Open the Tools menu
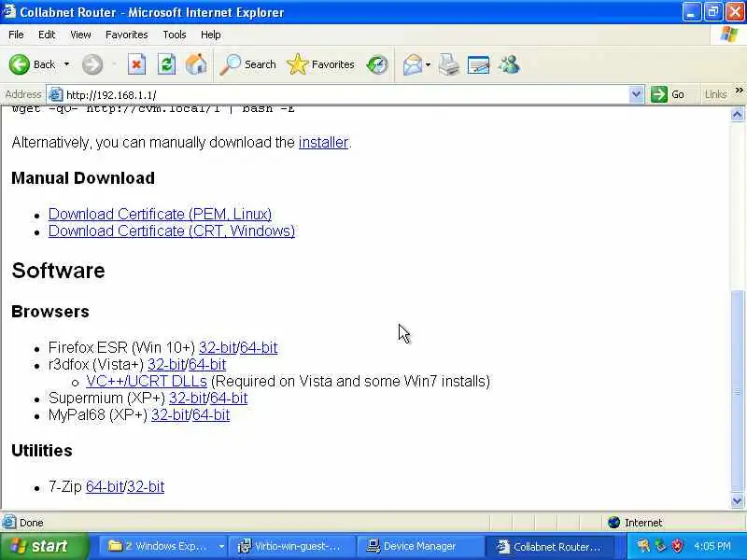This screenshot has width=747, height=560. [x=174, y=35]
